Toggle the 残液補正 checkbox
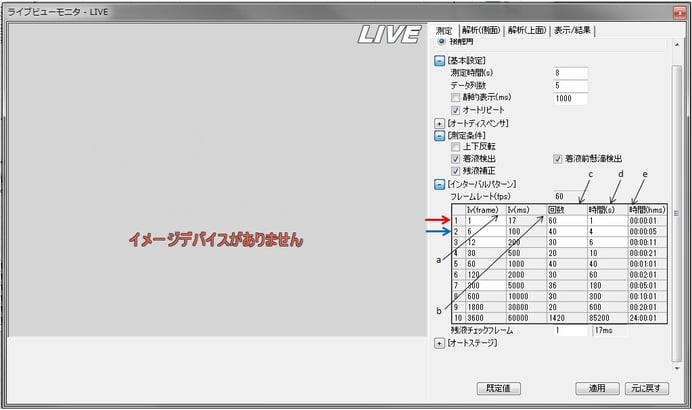 (x=455, y=171)
